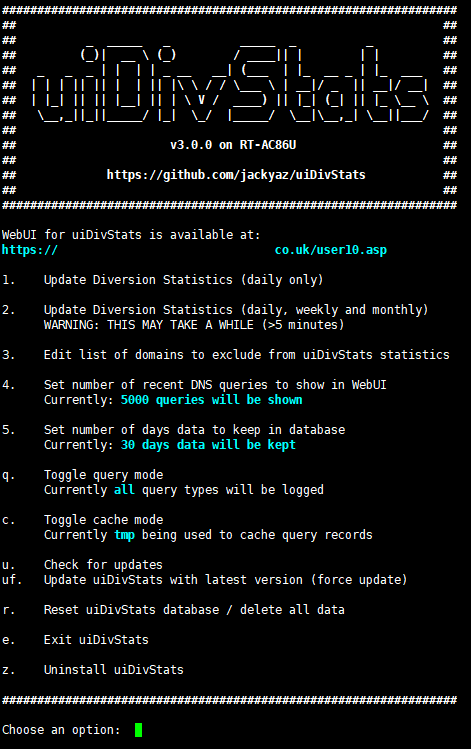
Task: Click the 'Choose an option:' prompt label
Action: [61, 730]
